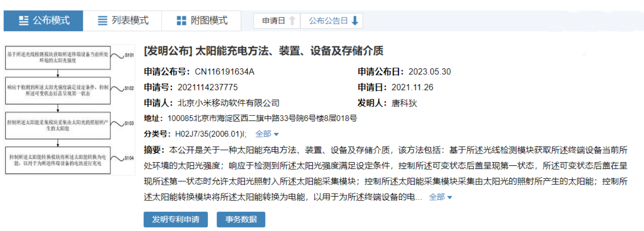Sort results by 申请日
644x231 pixels.
pyautogui.click(x=273, y=21)
